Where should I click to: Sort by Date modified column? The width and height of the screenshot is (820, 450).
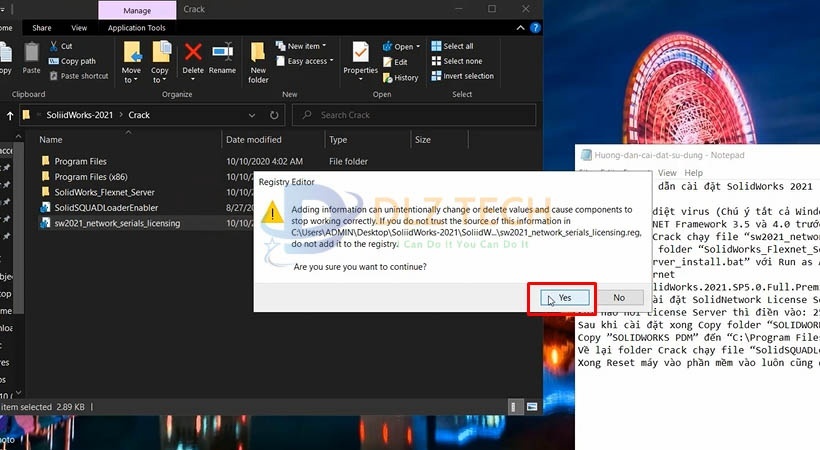coord(254,140)
